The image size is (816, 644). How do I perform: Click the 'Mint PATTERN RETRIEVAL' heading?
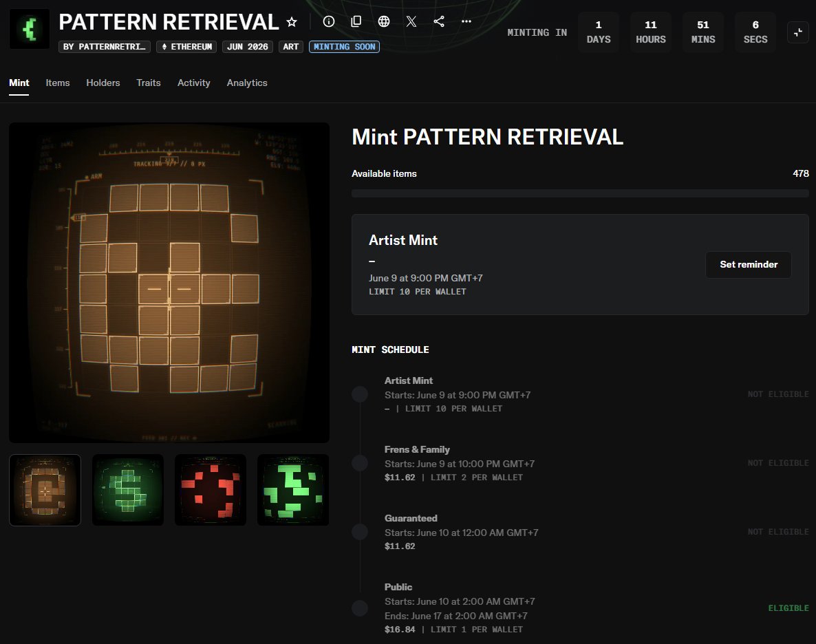488,137
